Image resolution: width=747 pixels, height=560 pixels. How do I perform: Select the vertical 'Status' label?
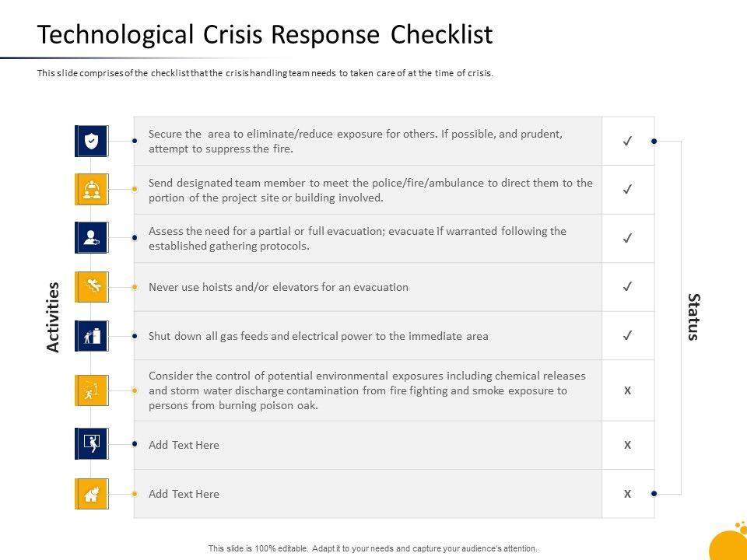tap(694, 317)
